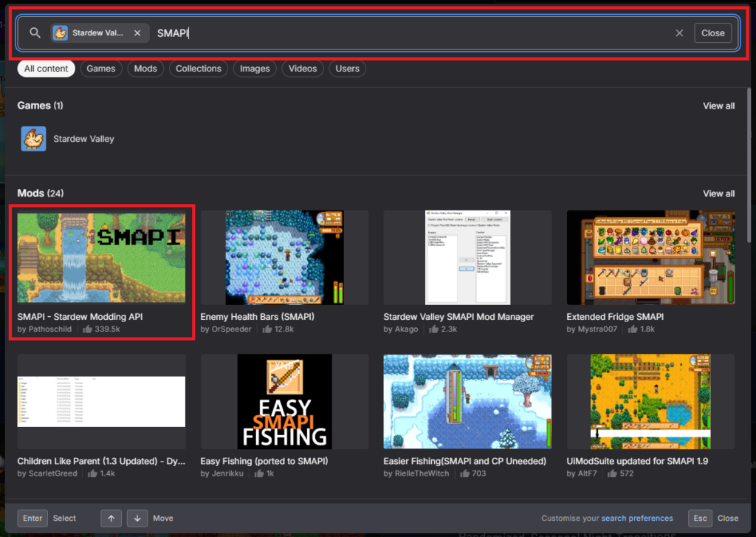The width and height of the screenshot is (756, 537).
Task: Remove the Stardew Valley game filter chip
Action: coord(137,33)
